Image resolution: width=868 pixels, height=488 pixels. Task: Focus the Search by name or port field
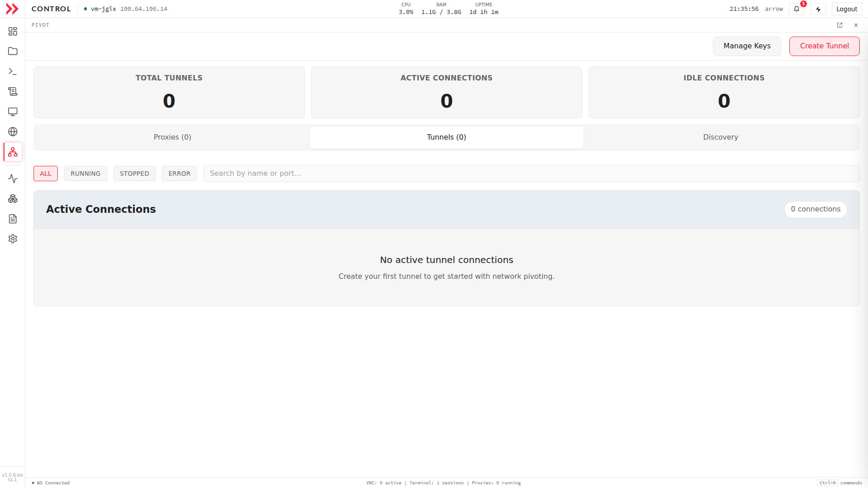[531, 174]
